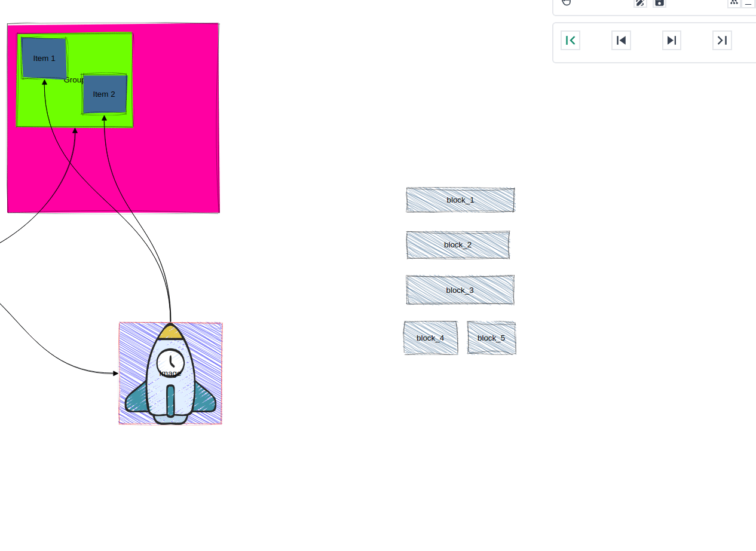Image resolution: width=756 pixels, height=551 pixels.
Task: Select the rocket Image node
Action: pyautogui.click(x=170, y=373)
